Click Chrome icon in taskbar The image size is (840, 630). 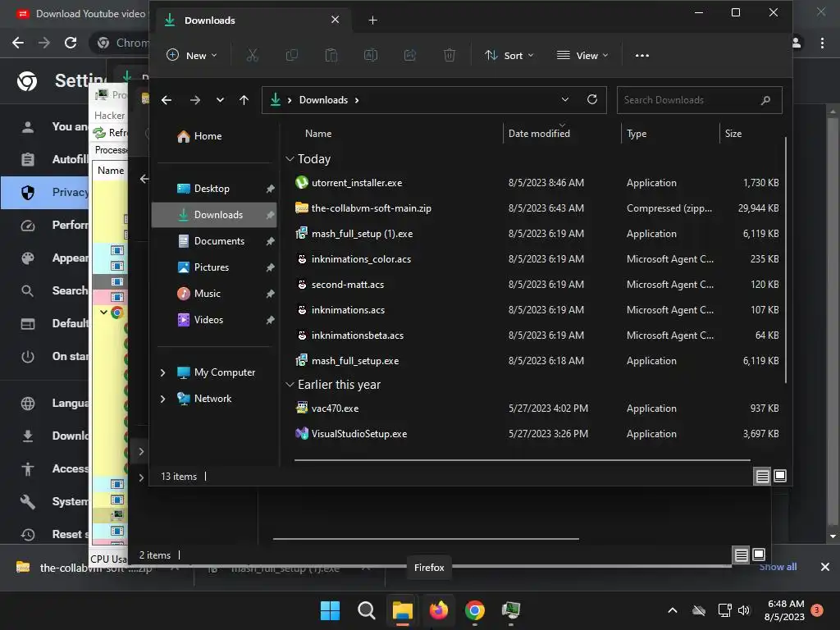[x=475, y=610]
